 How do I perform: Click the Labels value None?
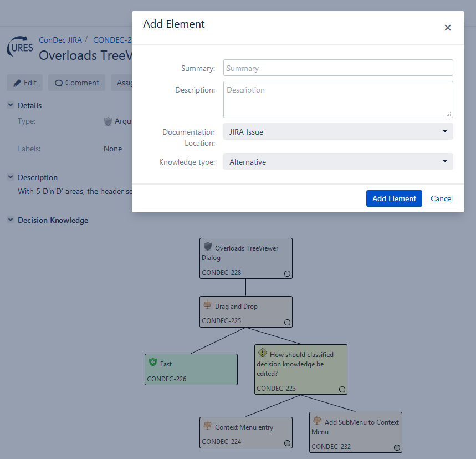tap(112, 149)
